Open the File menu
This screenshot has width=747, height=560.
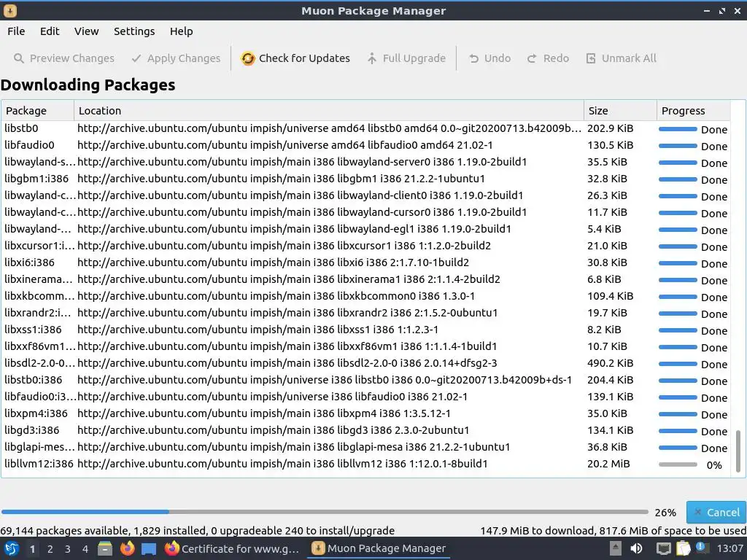tap(16, 31)
